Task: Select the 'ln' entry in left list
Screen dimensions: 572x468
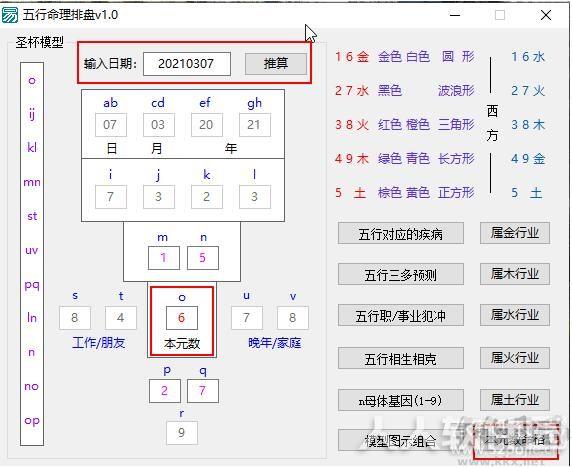Action: point(32,318)
